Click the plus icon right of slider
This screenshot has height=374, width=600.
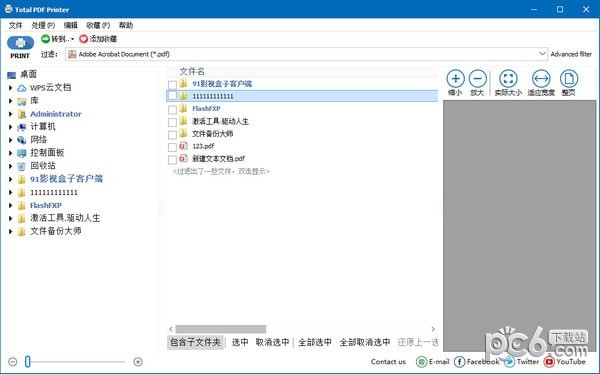pos(138,361)
